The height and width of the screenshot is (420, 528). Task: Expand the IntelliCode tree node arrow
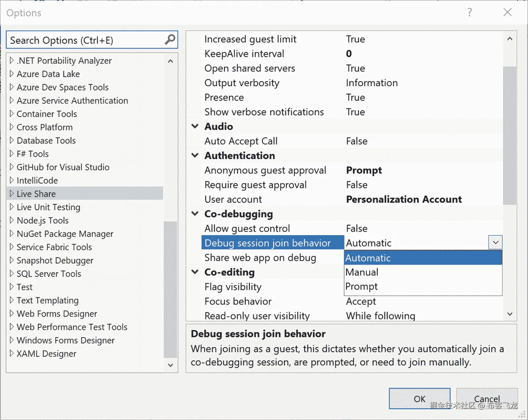click(x=12, y=180)
